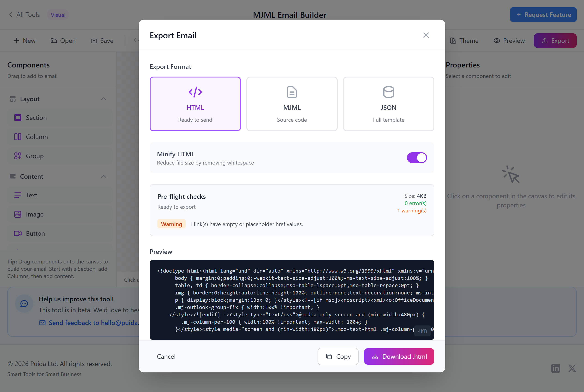Screen dimensions: 584x392
Task: Collapse the Layout components section
Action: coord(104,99)
